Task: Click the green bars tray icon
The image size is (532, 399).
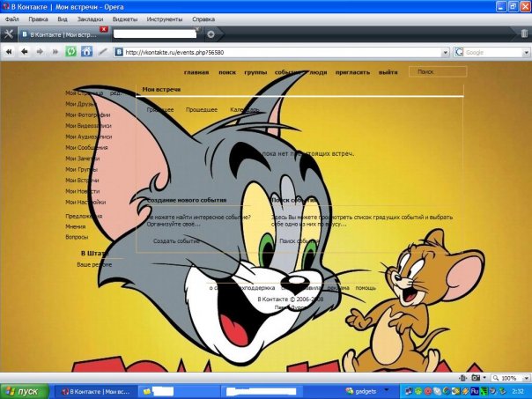Action: (x=484, y=391)
